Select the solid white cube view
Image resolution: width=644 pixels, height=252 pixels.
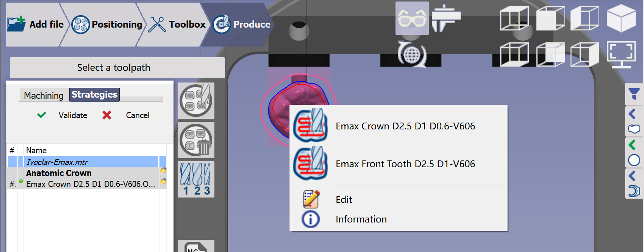[621, 18]
